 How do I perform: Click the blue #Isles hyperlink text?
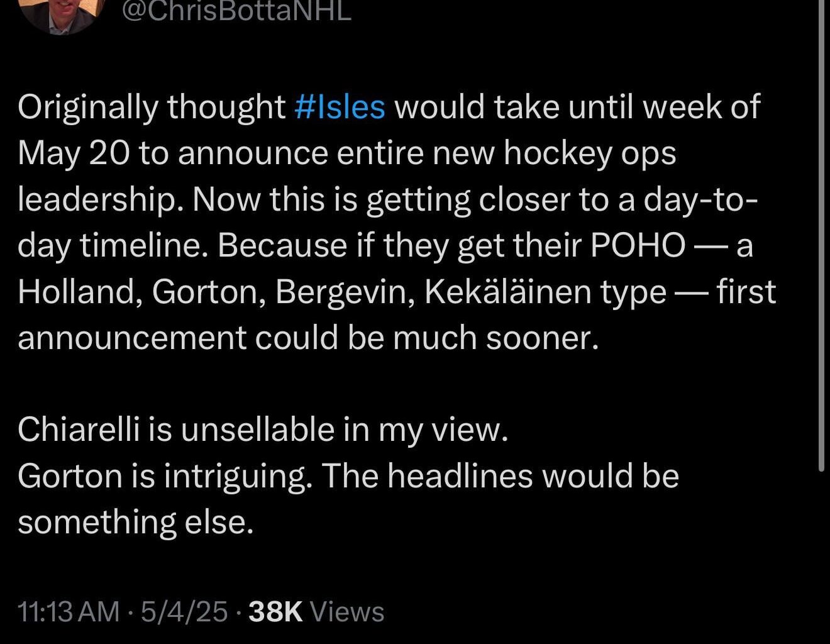tap(340, 106)
